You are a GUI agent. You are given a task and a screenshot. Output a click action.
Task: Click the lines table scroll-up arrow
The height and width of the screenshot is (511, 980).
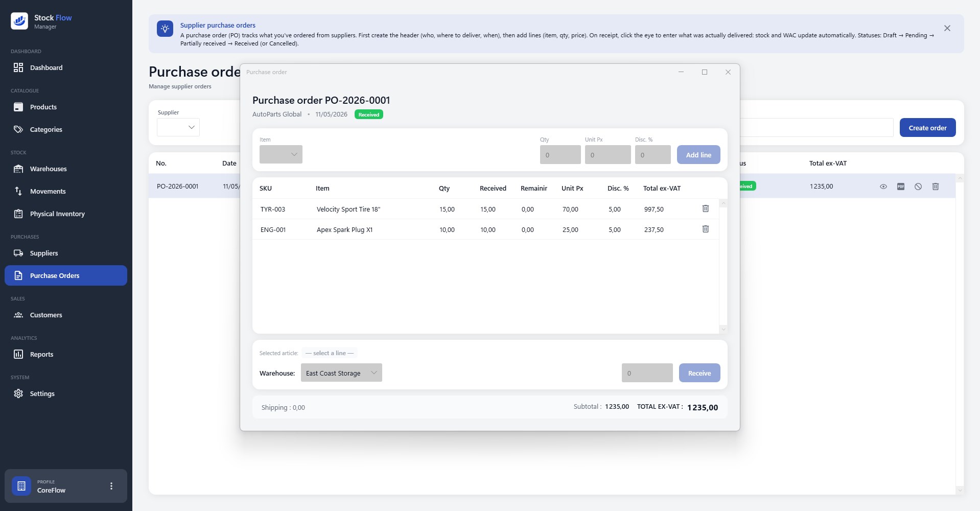coord(723,203)
